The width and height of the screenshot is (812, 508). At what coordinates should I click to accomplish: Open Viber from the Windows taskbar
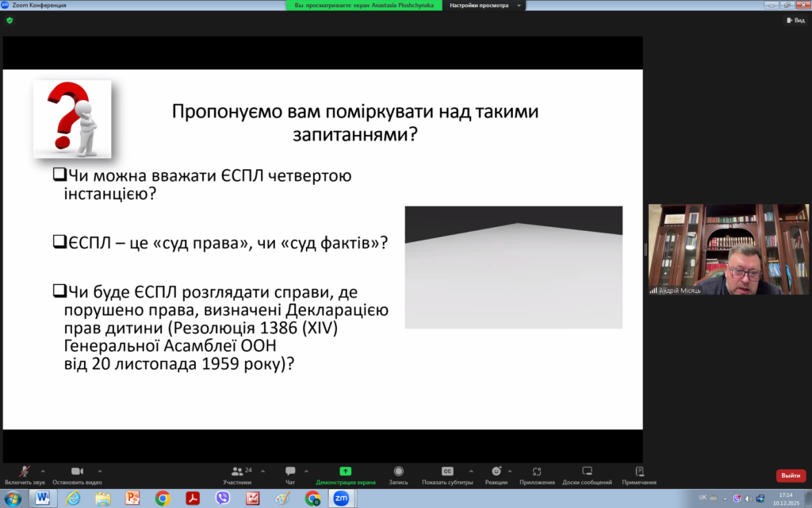click(223, 498)
